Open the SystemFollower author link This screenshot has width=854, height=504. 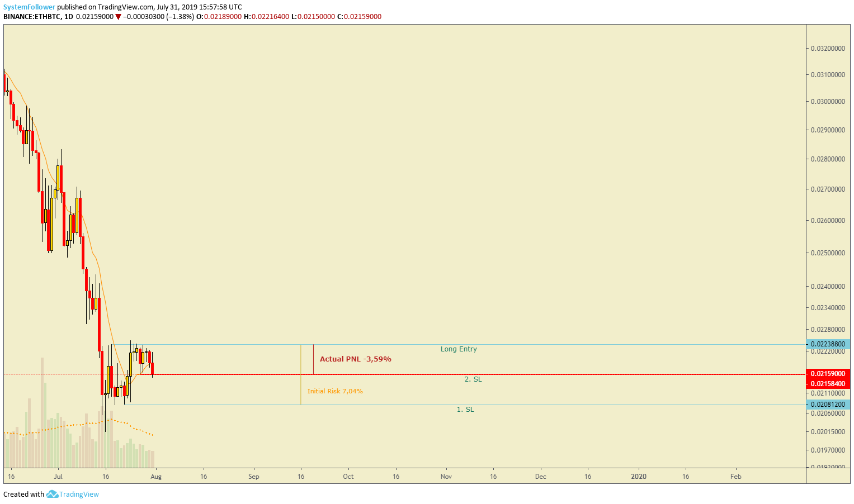click(29, 7)
